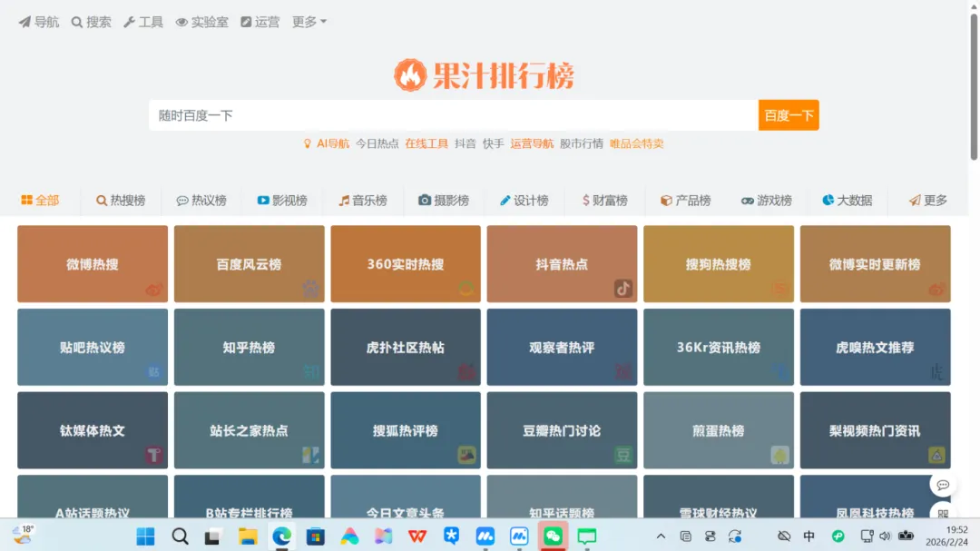Open the 知乎热榜 card
Viewport: 980px width, 551px height.
coord(249,347)
